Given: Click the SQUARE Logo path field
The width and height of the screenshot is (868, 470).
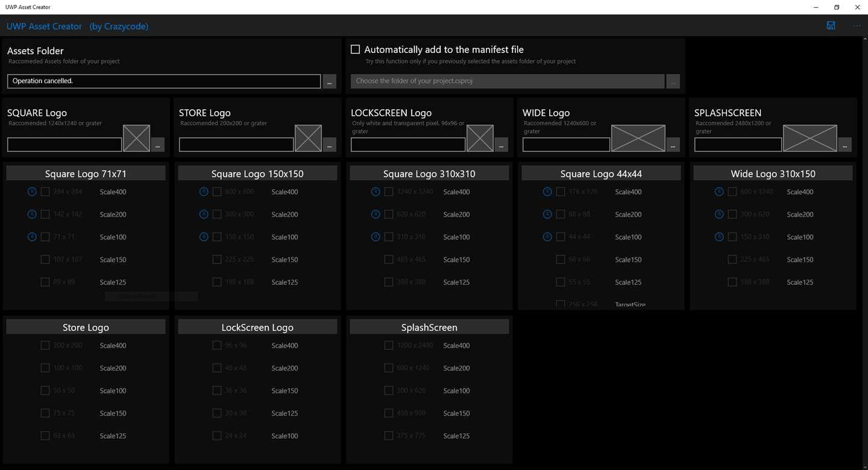Looking at the screenshot, I should [x=64, y=145].
